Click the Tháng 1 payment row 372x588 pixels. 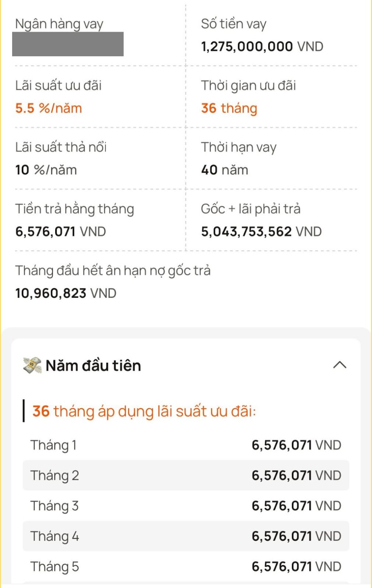point(186,445)
